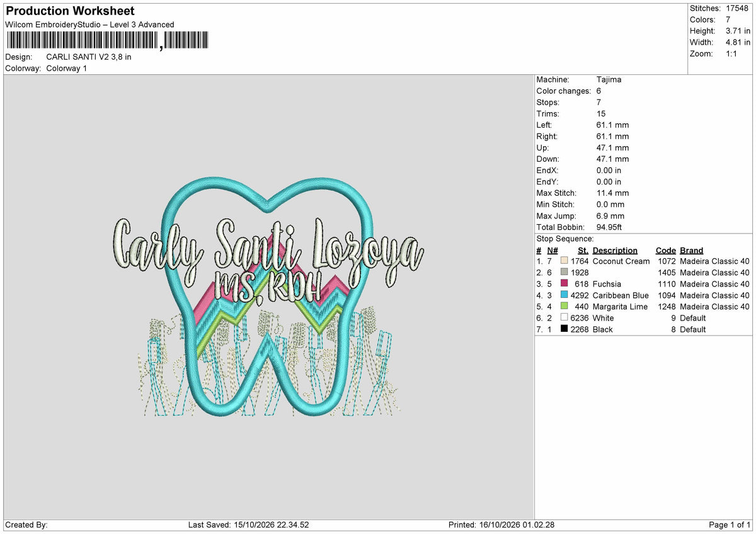Select the Caribbean Blue description
Viewport: 756px width, 534px height.
pyautogui.click(x=621, y=295)
